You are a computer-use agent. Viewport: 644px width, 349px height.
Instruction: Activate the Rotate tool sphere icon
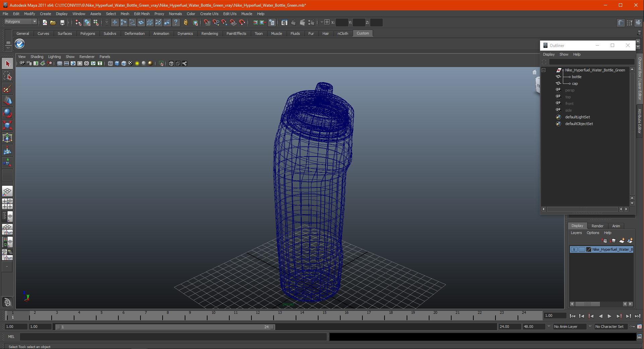[x=7, y=113]
